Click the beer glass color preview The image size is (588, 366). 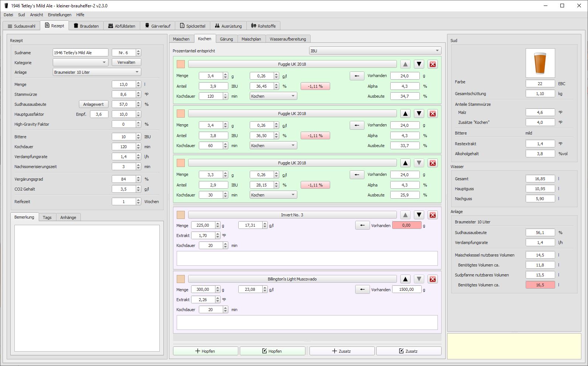tap(540, 63)
